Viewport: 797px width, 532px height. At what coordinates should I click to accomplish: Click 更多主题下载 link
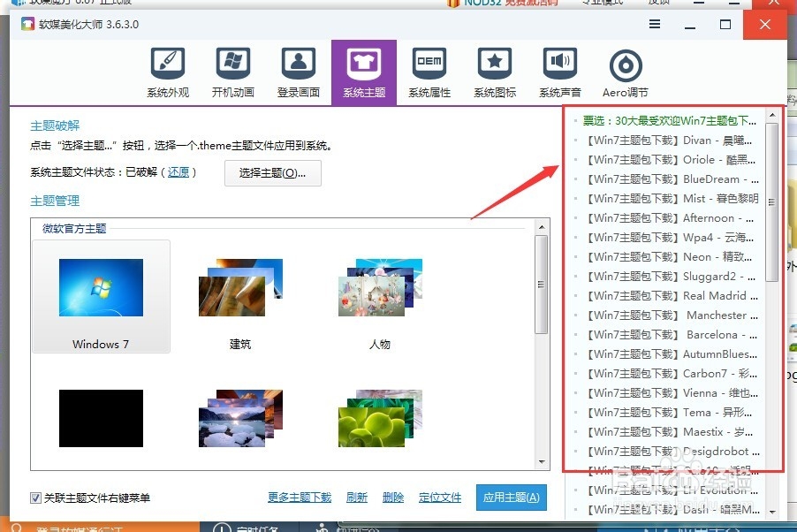299,497
